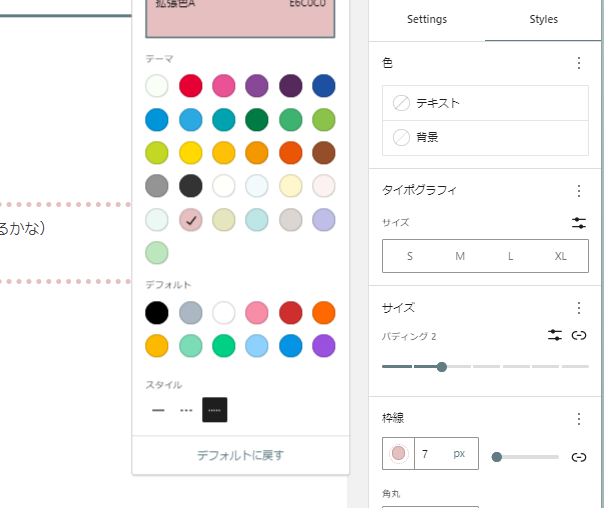The image size is (604, 508).
Task: Open border color picker swatch
Action: coord(398,453)
